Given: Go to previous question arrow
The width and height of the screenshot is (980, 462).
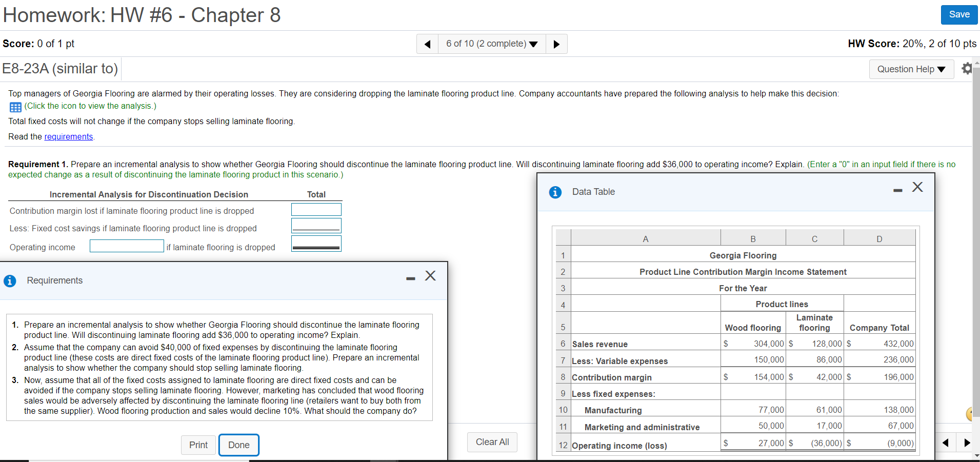Looking at the screenshot, I should (x=428, y=44).
